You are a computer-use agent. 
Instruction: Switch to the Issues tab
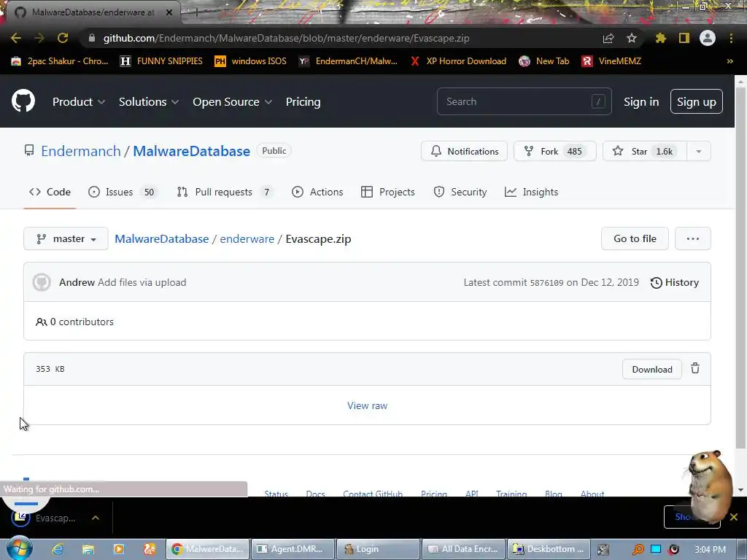click(x=123, y=192)
